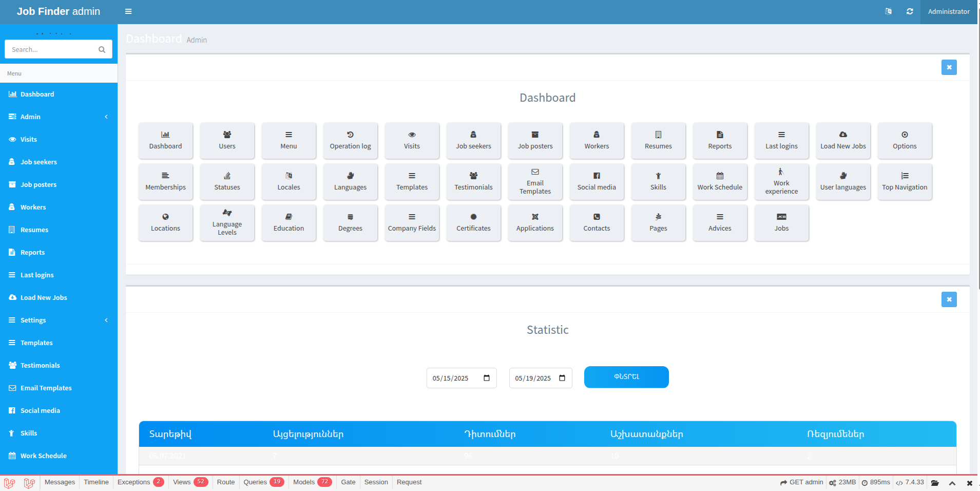Open the Operation log dashboard icon
Image resolution: width=980 pixels, height=491 pixels.
click(350, 140)
